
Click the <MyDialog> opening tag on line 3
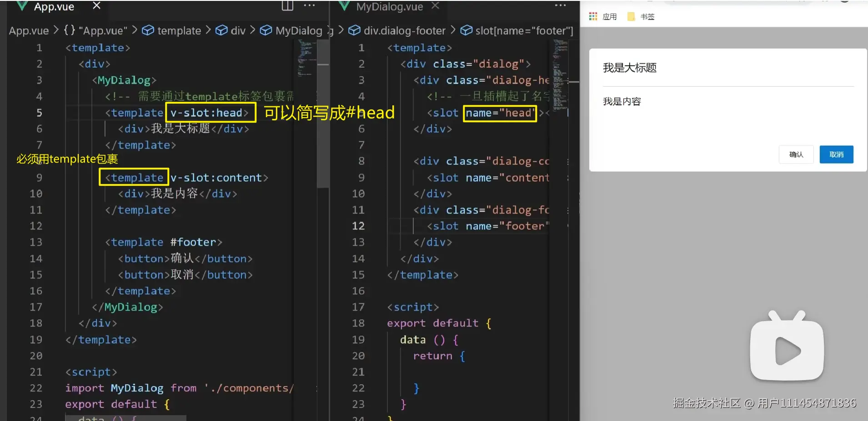tap(124, 80)
